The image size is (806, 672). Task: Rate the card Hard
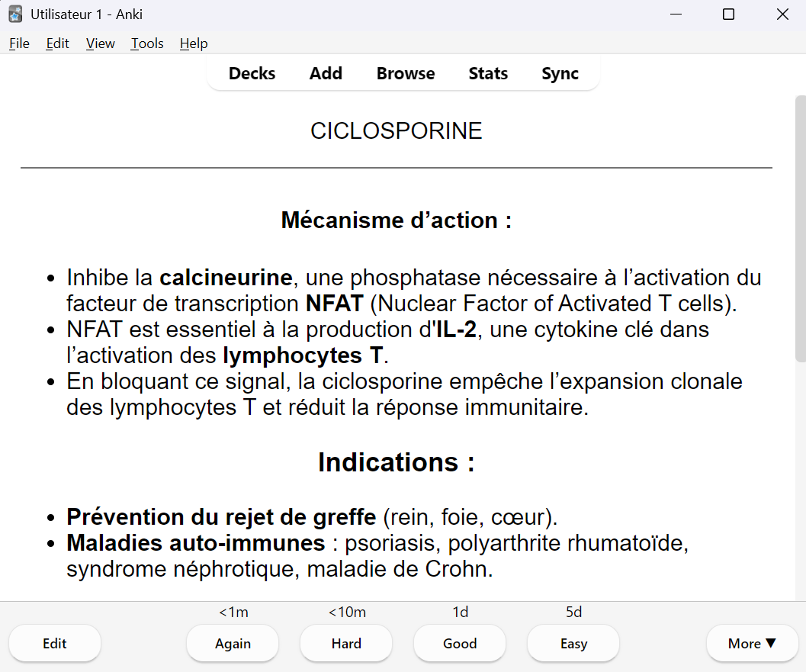pos(346,644)
